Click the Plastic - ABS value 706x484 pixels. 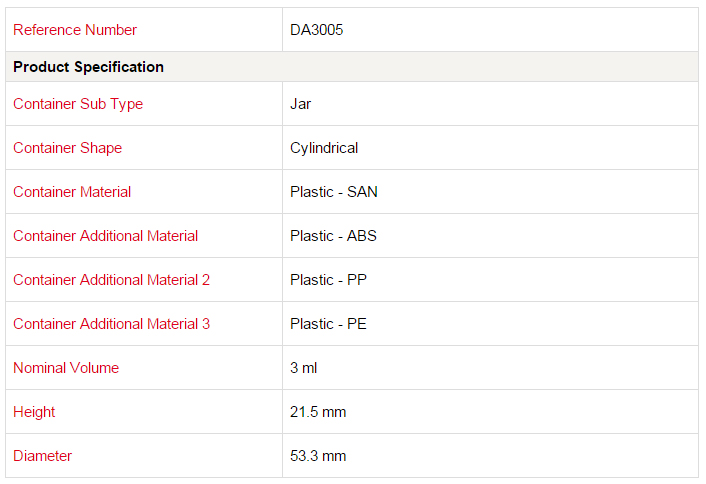(x=333, y=236)
